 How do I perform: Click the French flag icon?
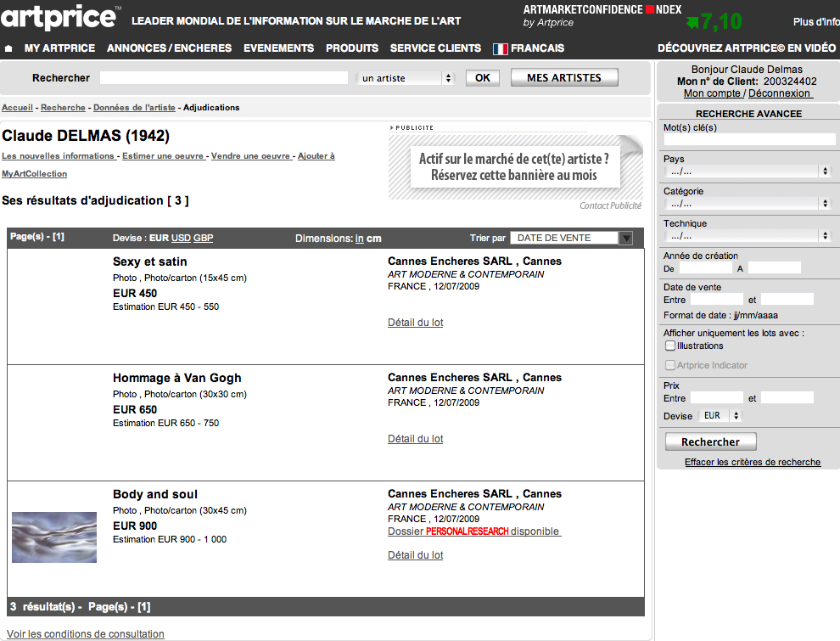(x=501, y=48)
